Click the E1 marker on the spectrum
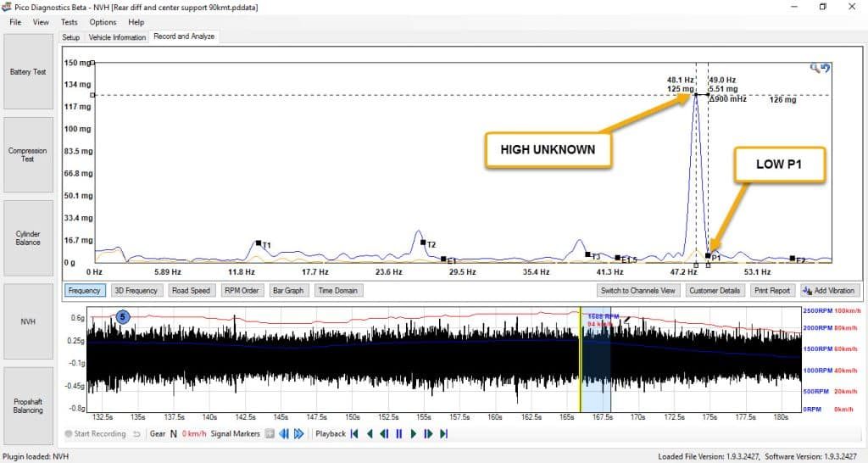This screenshot has width=868, height=463. pos(443,259)
